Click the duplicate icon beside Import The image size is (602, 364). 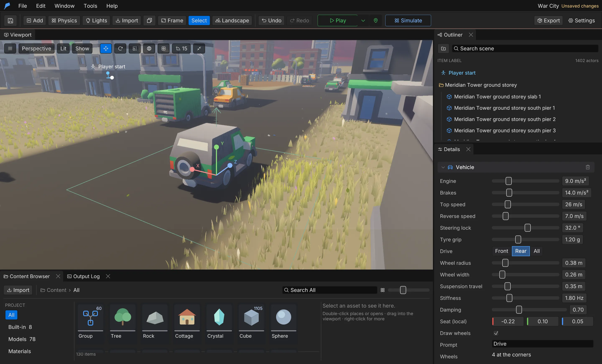149,20
